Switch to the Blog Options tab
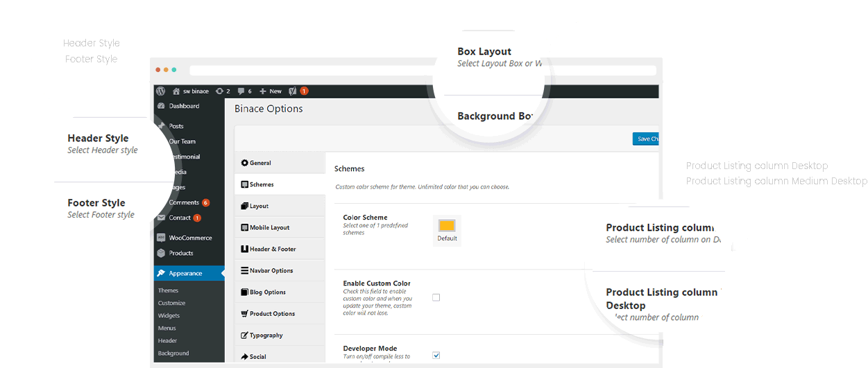 tap(280, 292)
